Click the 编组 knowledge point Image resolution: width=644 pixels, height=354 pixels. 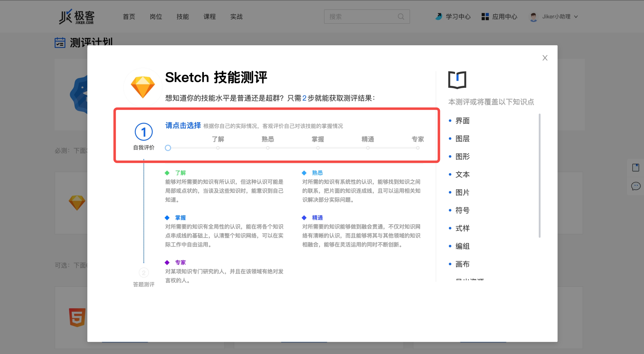(462, 246)
